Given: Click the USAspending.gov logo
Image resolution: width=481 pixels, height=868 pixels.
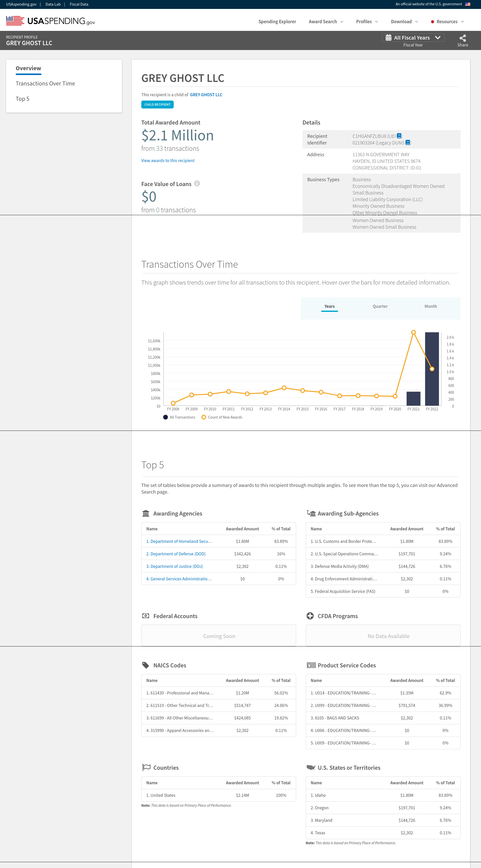Looking at the screenshot, I should [50, 21].
